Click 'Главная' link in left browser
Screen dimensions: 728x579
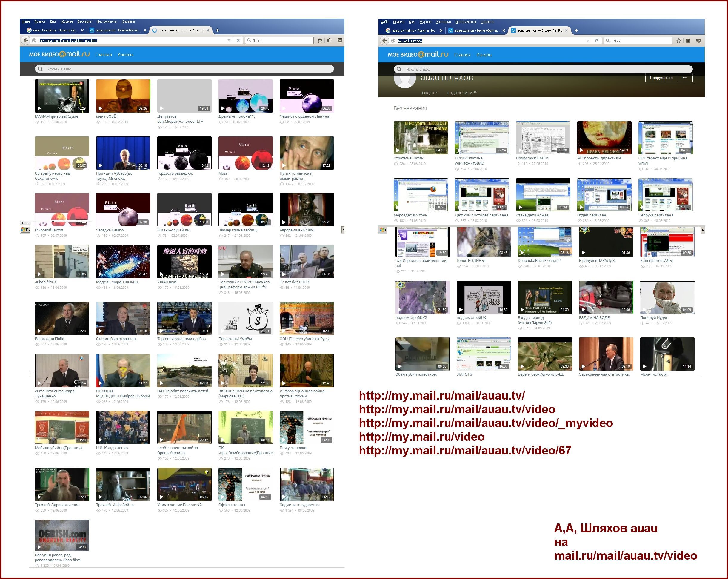(104, 55)
